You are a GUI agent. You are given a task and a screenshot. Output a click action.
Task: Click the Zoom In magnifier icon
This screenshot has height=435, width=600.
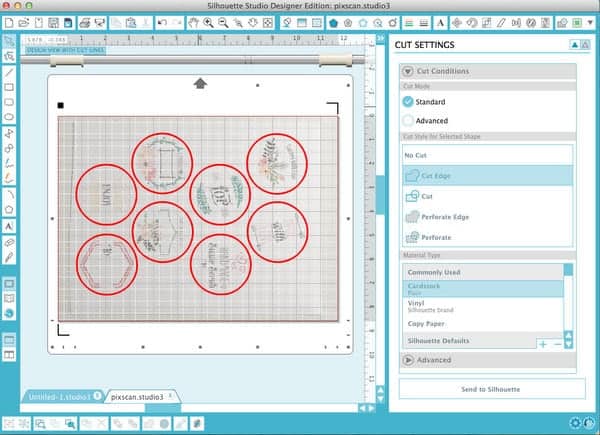[x=208, y=23]
